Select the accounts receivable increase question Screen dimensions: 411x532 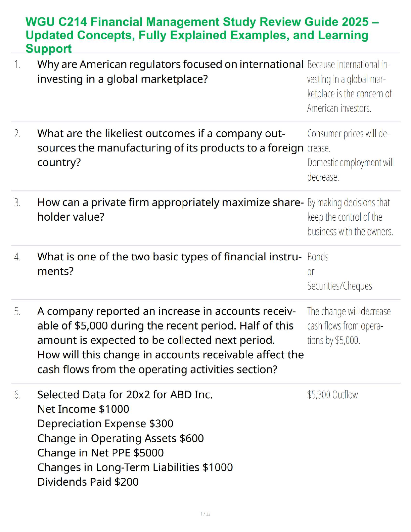coord(170,340)
